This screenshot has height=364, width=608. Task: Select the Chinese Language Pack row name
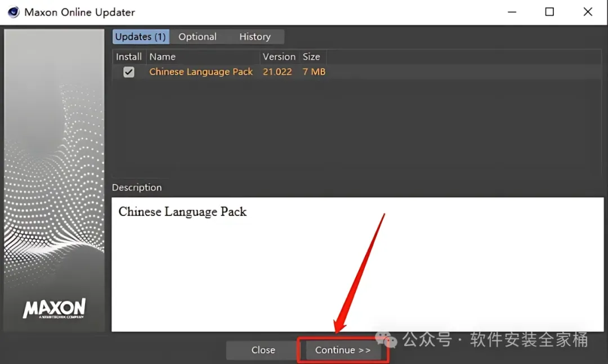pyautogui.click(x=201, y=71)
